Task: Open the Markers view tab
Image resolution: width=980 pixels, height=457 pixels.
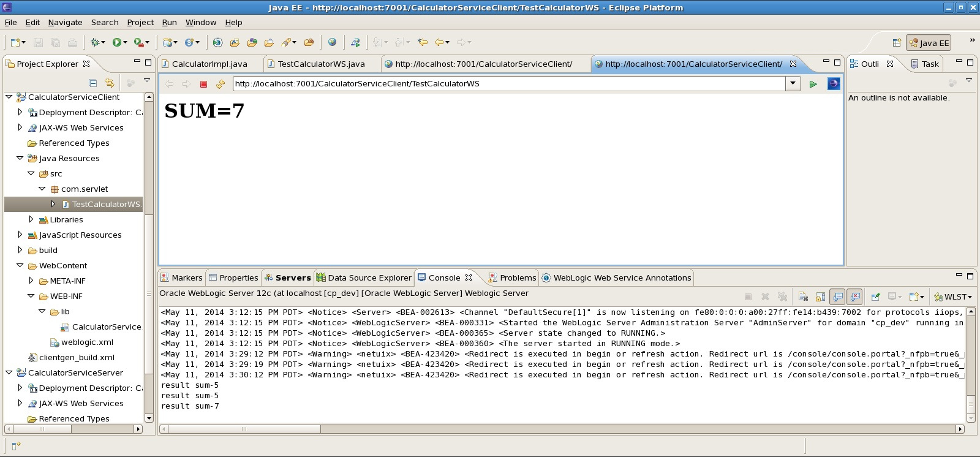Action: point(181,278)
